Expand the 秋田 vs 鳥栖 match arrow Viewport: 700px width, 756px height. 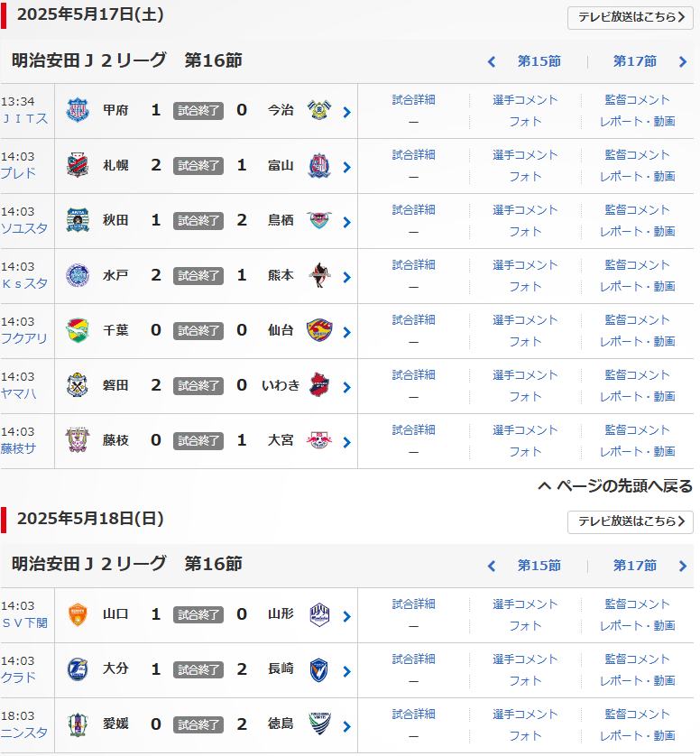(x=347, y=222)
